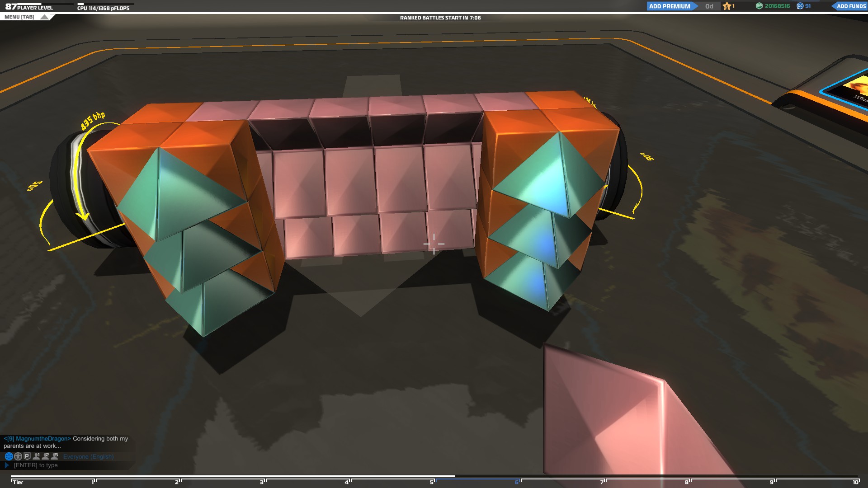Click the Everyone (English) channel label
The height and width of the screenshot is (488, 868).
[x=88, y=457]
